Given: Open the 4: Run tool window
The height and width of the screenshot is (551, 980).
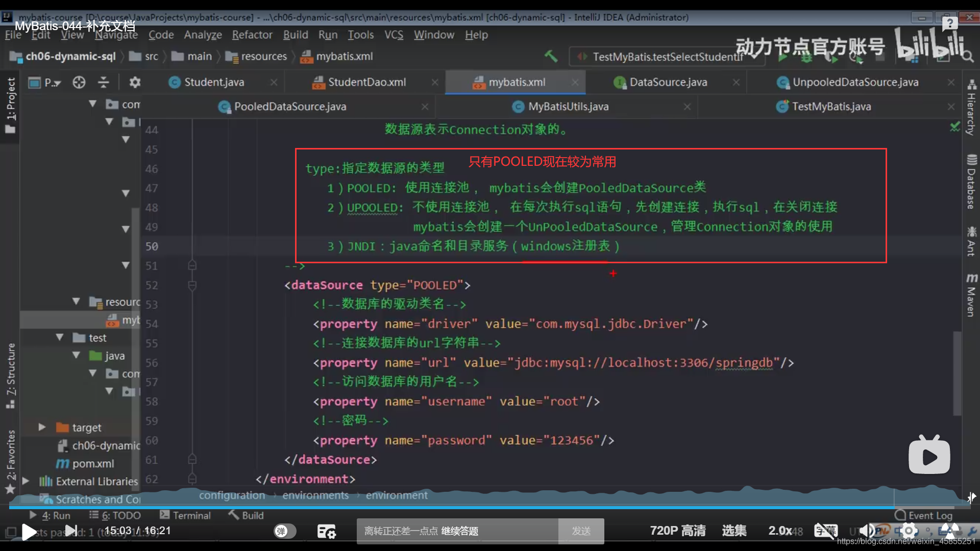Looking at the screenshot, I should (x=50, y=515).
